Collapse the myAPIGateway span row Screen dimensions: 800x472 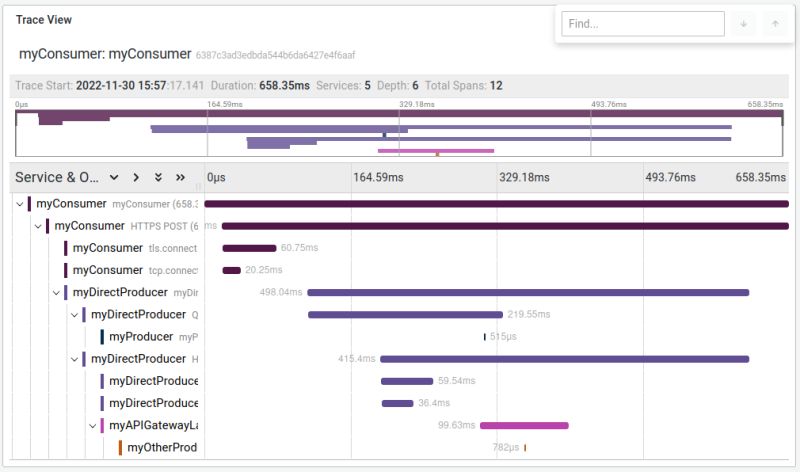coord(92,426)
